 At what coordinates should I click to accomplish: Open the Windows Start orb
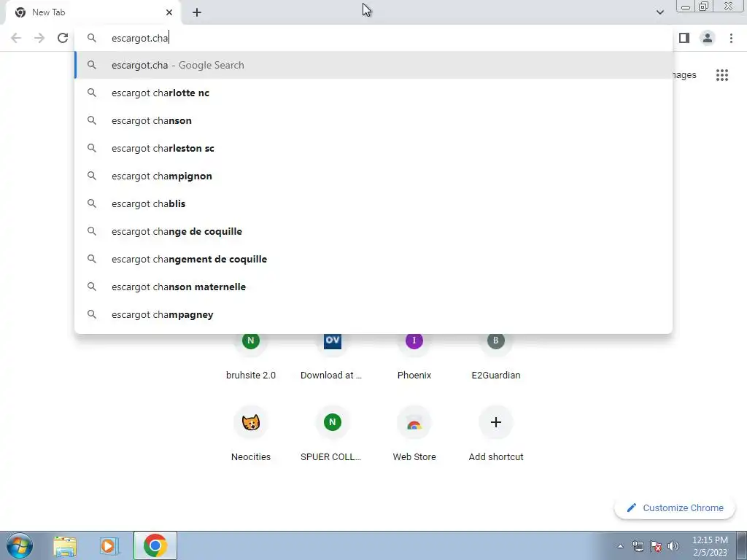tap(20, 545)
